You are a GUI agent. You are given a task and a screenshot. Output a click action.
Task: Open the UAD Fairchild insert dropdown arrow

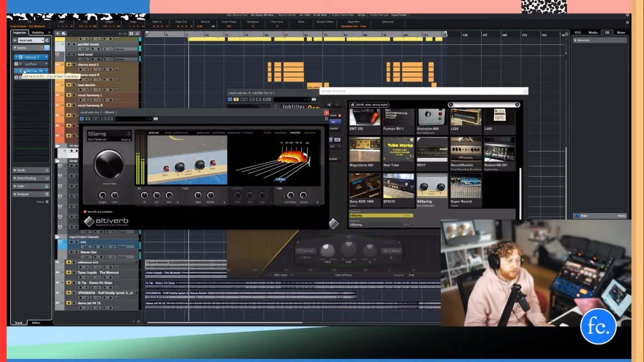(46, 71)
